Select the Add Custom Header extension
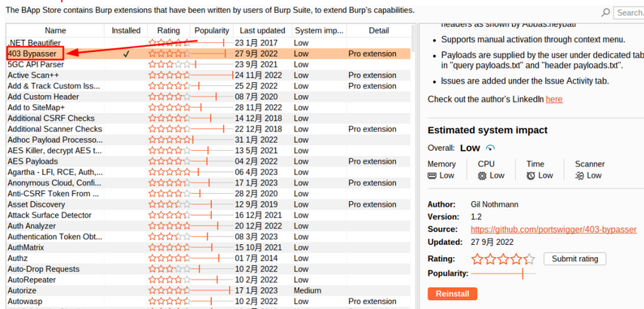 click(x=208, y=96)
